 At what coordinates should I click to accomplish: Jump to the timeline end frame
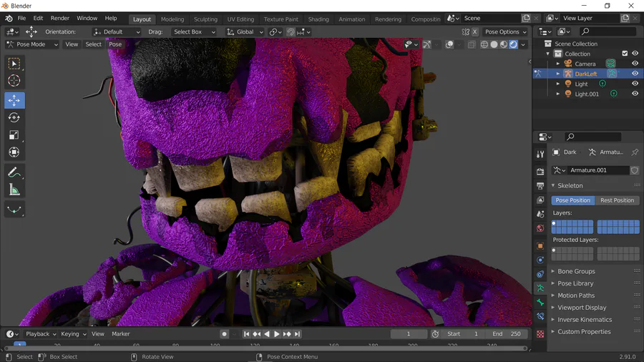[x=298, y=334]
